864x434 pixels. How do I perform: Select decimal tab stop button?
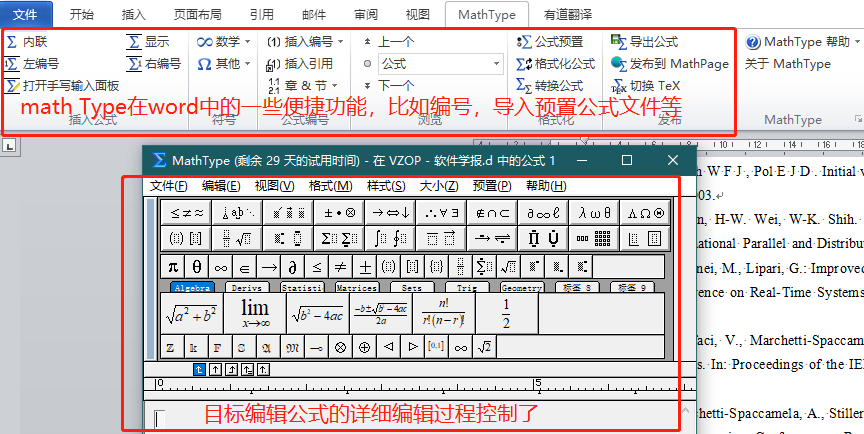pyautogui.click(x=264, y=370)
